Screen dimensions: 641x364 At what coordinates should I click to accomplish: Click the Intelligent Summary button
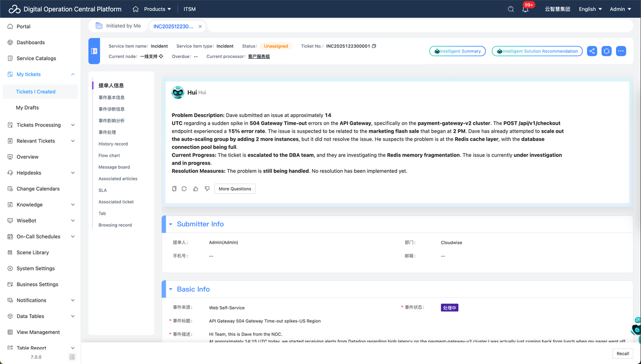point(457,51)
